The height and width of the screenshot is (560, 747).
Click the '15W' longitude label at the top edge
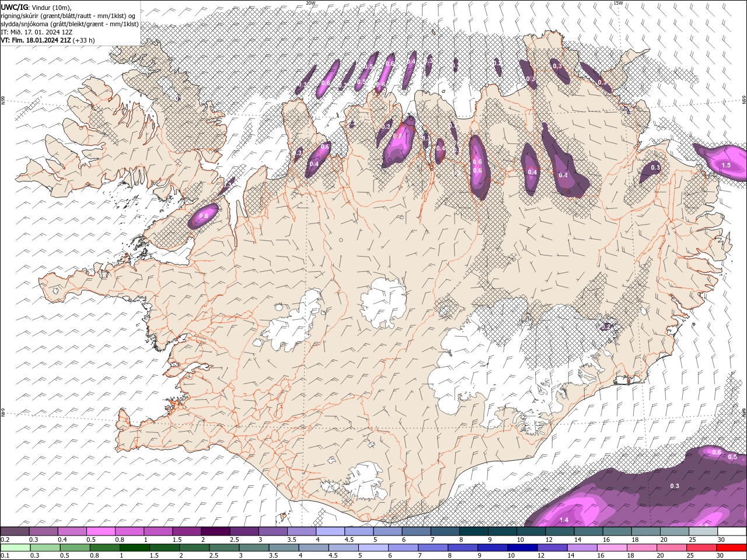click(619, 3)
